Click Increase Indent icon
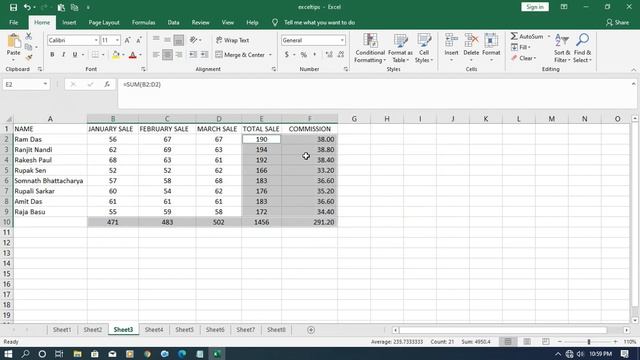Image resolution: width=640 pixels, height=360 pixels. [x=204, y=55]
